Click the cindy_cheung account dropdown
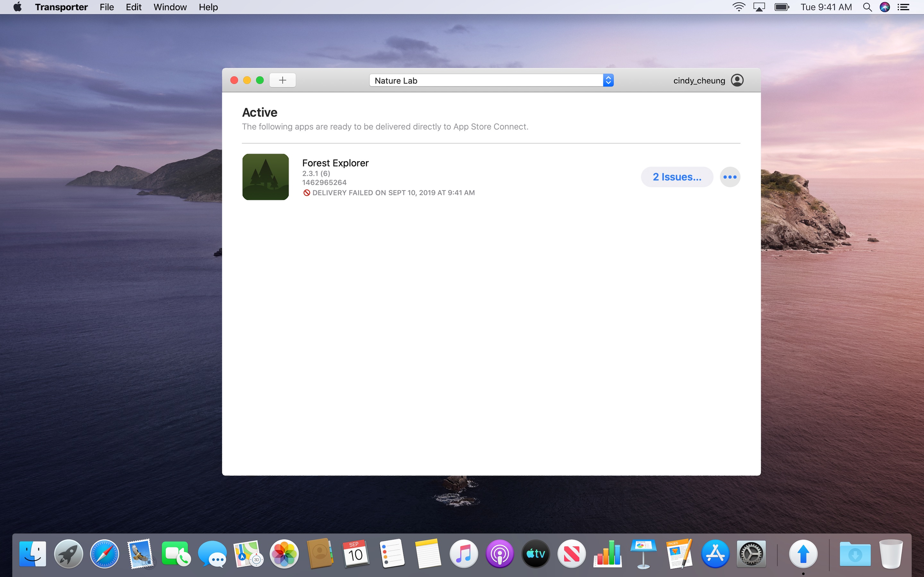 pyautogui.click(x=708, y=80)
